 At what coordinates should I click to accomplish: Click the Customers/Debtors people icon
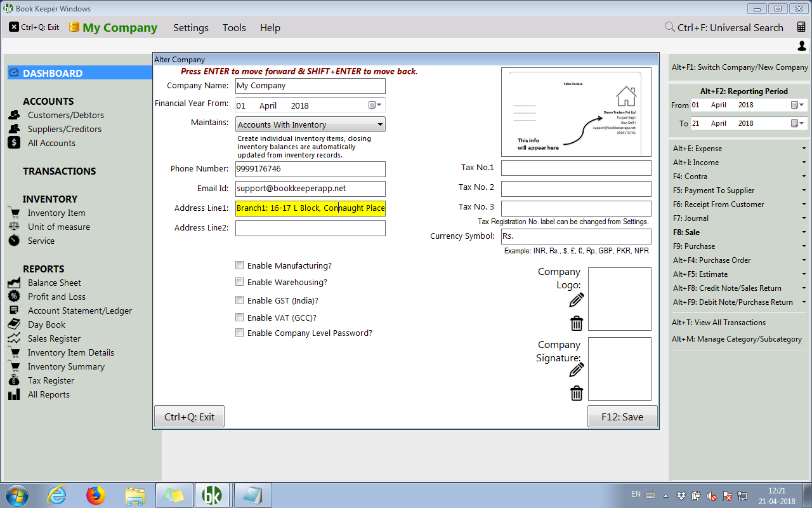tap(14, 115)
